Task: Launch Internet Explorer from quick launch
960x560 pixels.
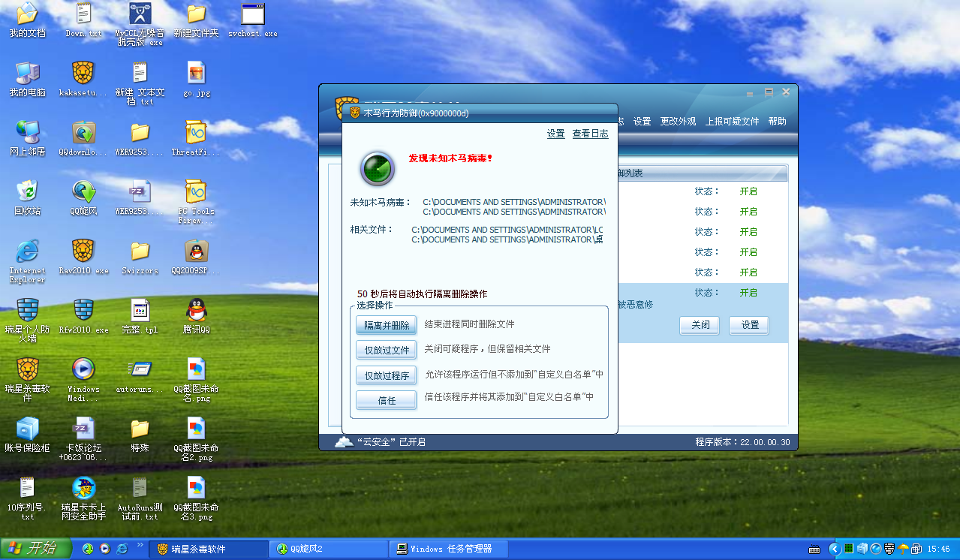Action: click(x=122, y=549)
